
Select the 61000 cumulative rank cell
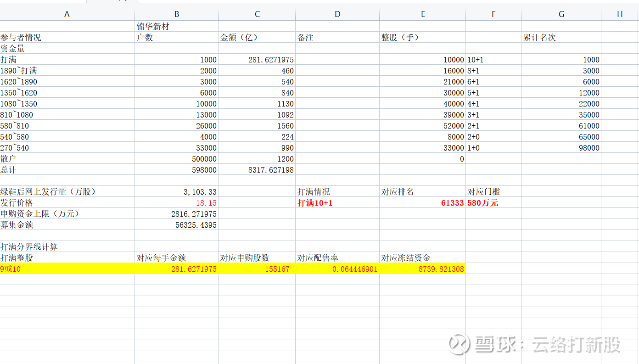coord(561,125)
